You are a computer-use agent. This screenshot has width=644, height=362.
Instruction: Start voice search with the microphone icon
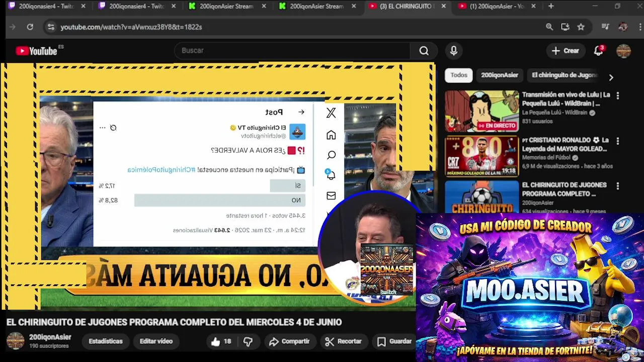pyautogui.click(x=454, y=50)
